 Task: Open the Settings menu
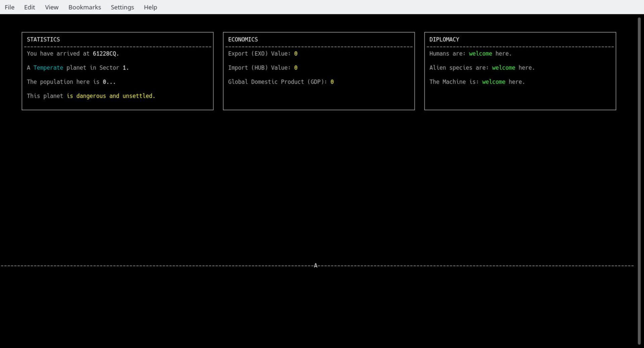[x=122, y=7]
